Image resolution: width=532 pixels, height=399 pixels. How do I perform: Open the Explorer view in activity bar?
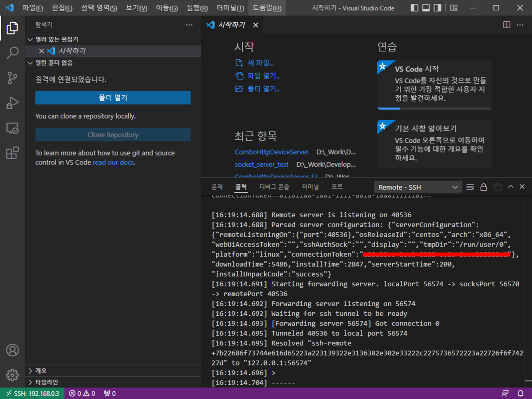pyautogui.click(x=12, y=28)
